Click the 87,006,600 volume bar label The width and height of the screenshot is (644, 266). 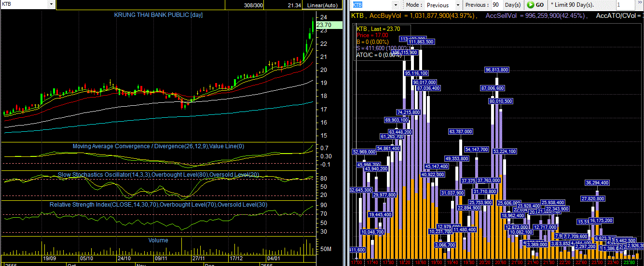(493, 88)
